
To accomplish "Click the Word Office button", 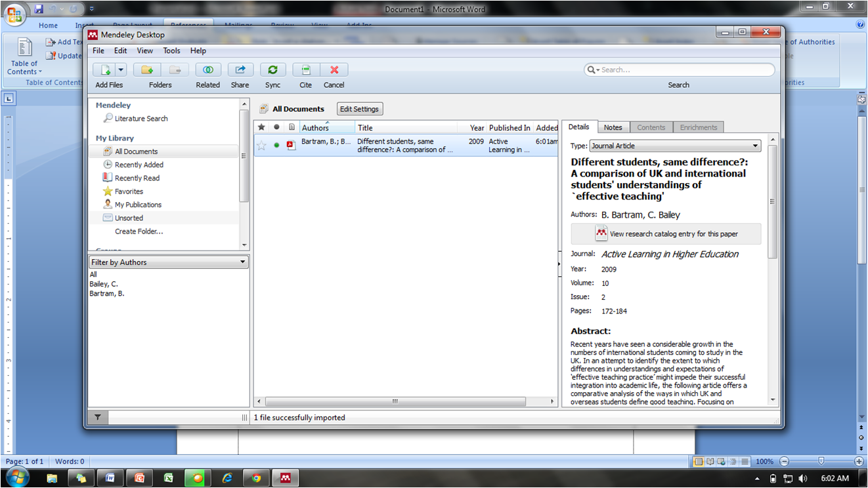I will coord(15,14).
